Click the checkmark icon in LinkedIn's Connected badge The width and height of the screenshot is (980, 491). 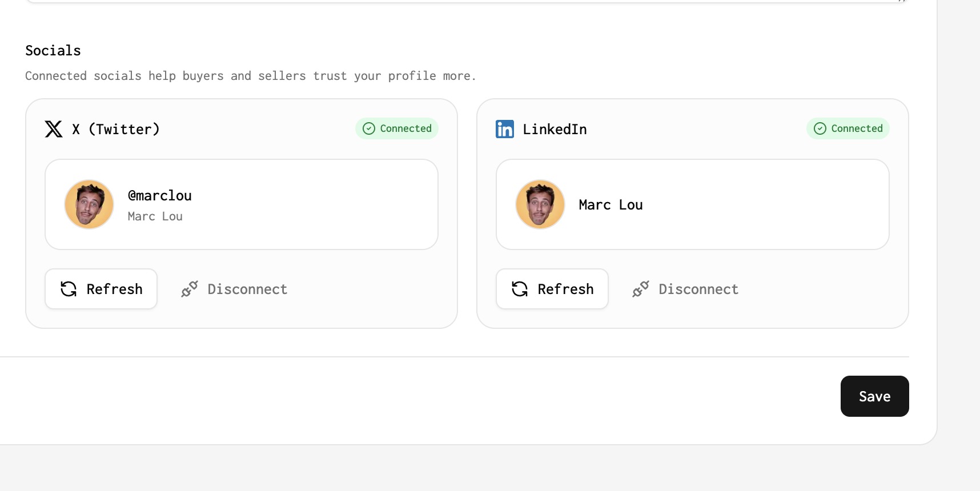[x=820, y=128]
